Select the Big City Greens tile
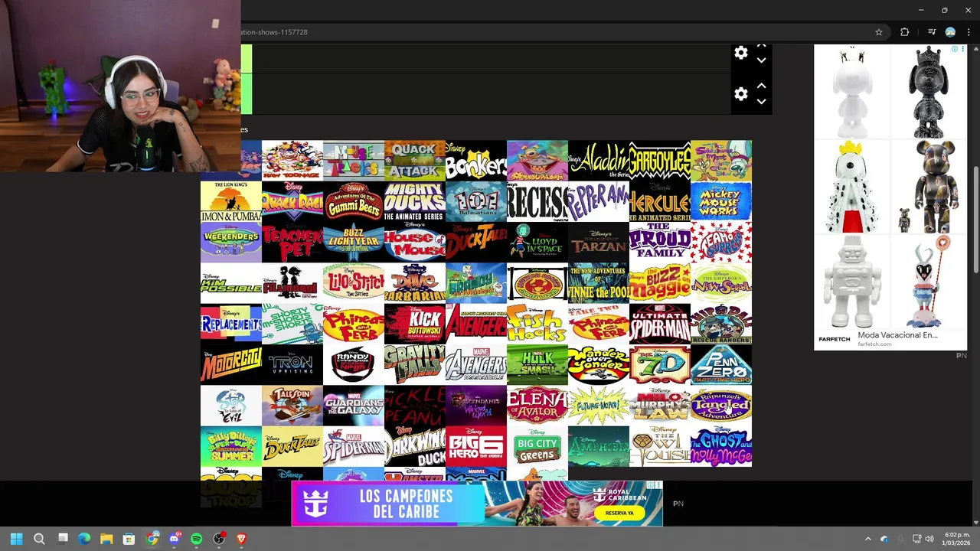Image resolution: width=980 pixels, height=551 pixels. 537,447
